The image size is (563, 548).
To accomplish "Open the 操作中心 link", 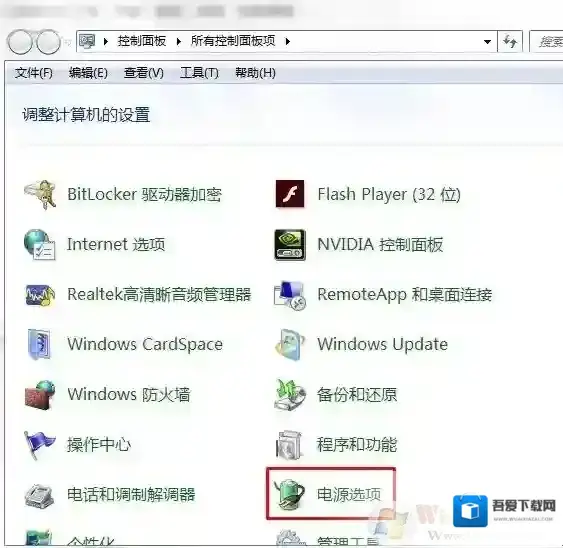I will [x=99, y=445].
